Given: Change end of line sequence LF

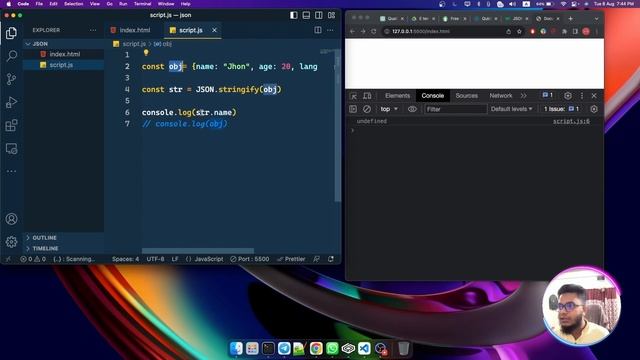Looking at the screenshot, I should point(175,259).
